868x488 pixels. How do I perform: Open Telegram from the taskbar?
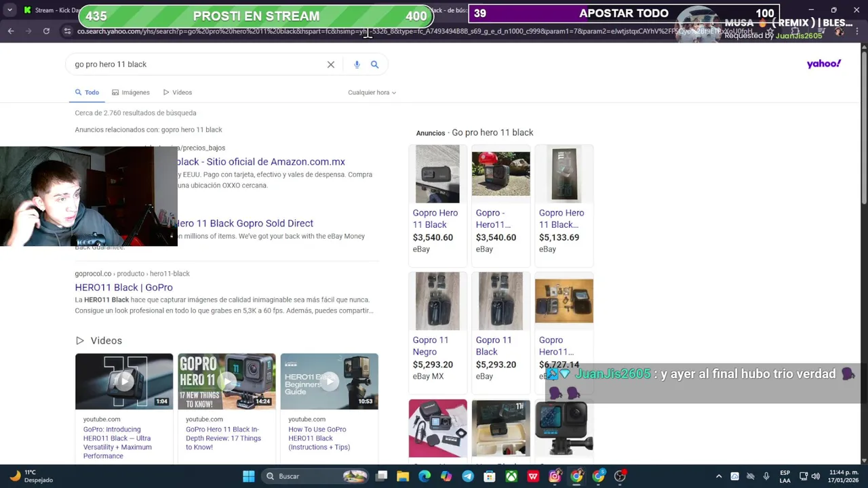pos(468,476)
